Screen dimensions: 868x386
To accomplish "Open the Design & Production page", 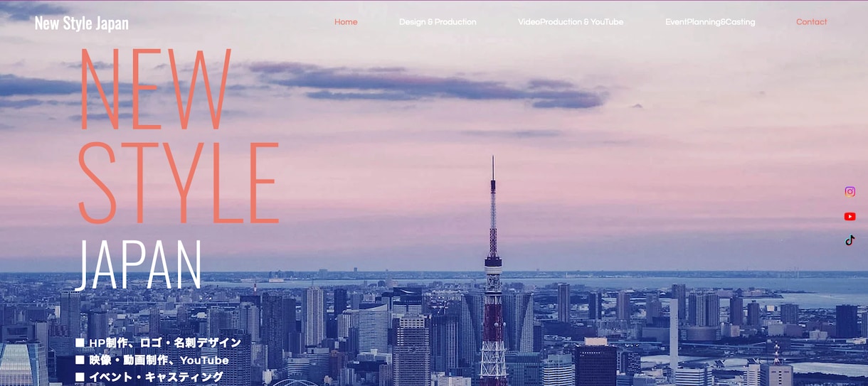I will tap(438, 22).
